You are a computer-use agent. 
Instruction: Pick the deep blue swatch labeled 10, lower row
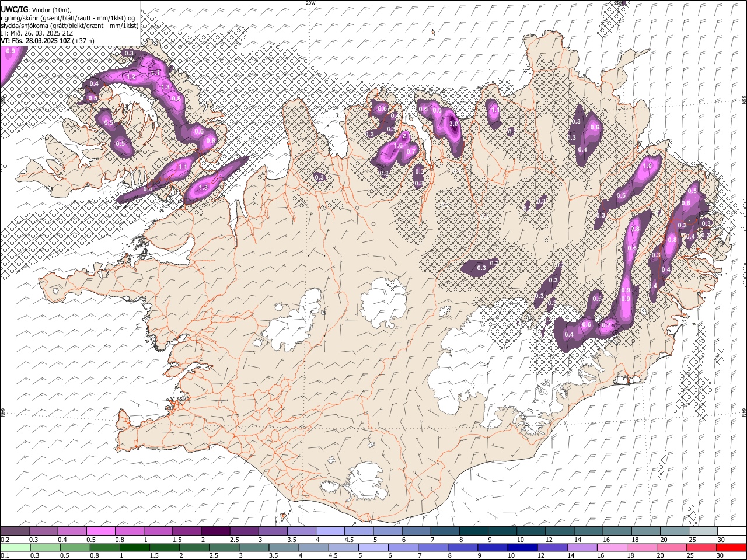(x=521, y=547)
